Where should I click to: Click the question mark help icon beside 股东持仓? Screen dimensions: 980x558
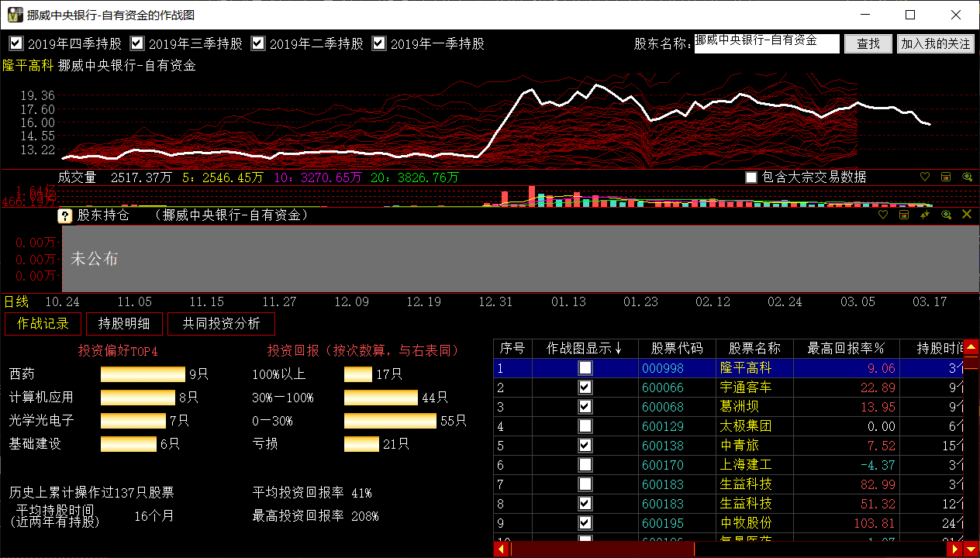65,215
